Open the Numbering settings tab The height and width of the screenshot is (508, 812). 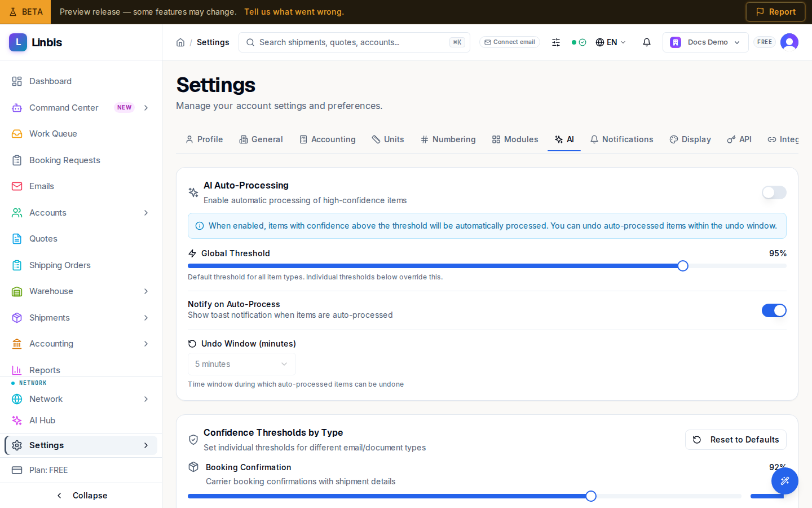[x=448, y=139]
